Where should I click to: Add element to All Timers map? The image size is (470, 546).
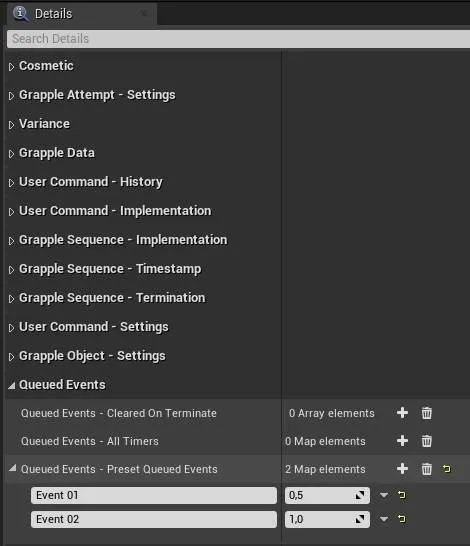402,441
